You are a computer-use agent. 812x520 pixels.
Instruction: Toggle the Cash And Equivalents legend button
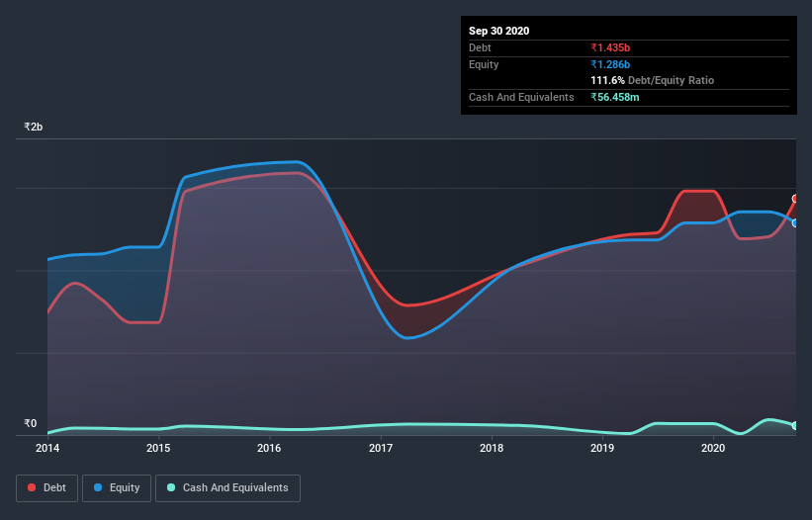point(227,488)
